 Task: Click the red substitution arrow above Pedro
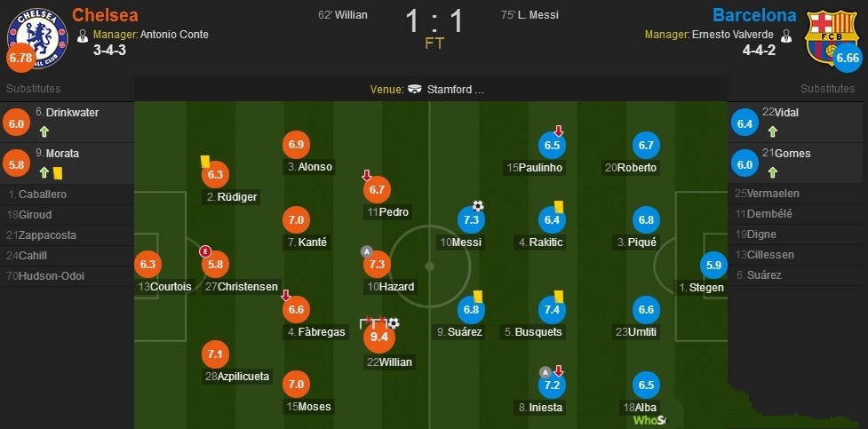(x=365, y=175)
